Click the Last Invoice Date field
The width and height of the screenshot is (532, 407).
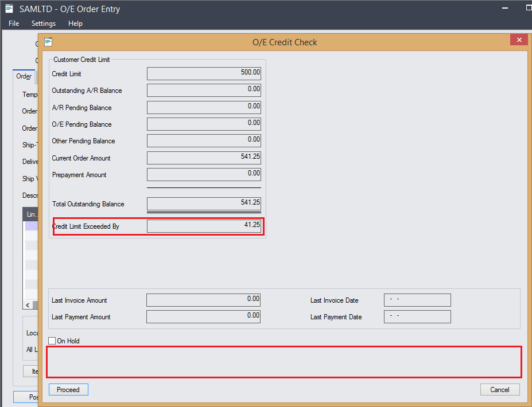click(417, 300)
